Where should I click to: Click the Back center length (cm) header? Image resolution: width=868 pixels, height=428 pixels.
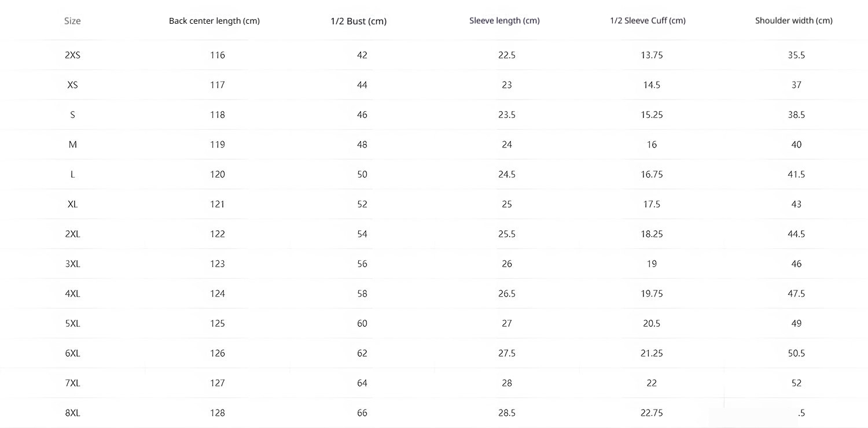point(214,21)
